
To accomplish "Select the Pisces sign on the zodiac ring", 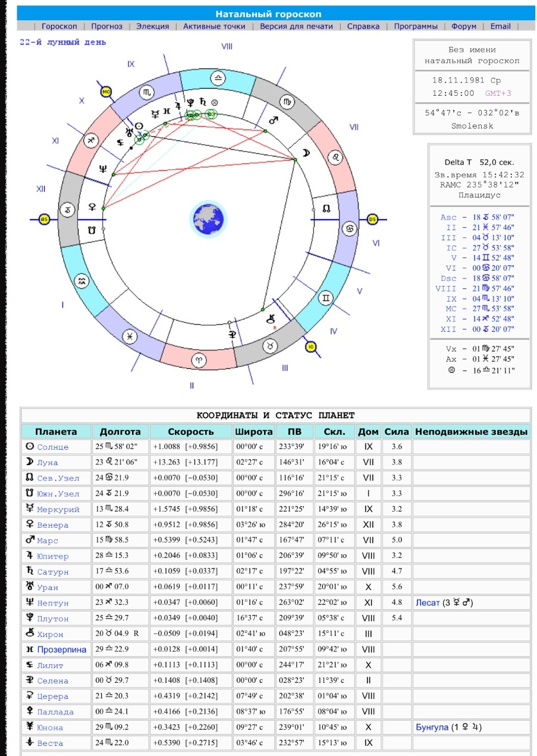I will (x=128, y=335).
